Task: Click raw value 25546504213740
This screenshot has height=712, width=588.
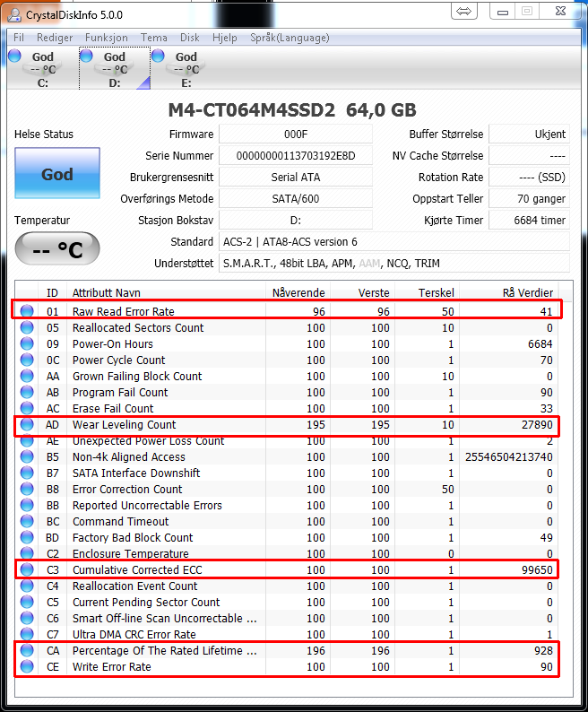Action: coord(508,456)
